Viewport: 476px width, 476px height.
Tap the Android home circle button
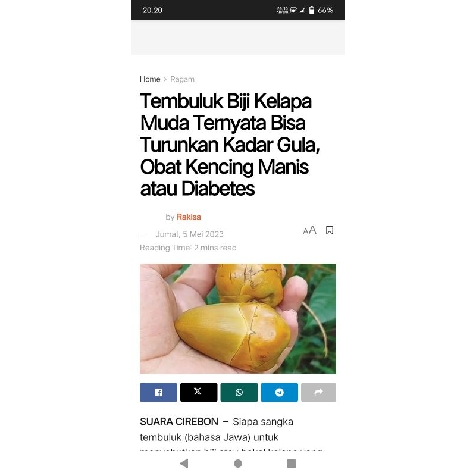point(238,464)
